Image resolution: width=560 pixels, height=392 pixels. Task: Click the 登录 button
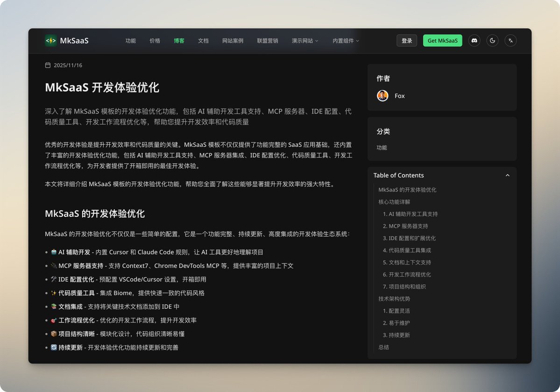pyautogui.click(x=407, y=40)
